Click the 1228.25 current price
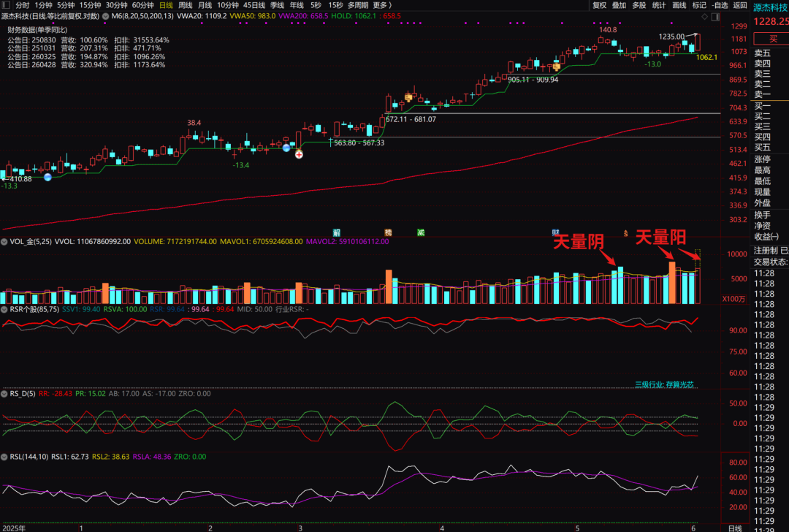This screenshot has height=532, width=789. (x=771, y=22)
